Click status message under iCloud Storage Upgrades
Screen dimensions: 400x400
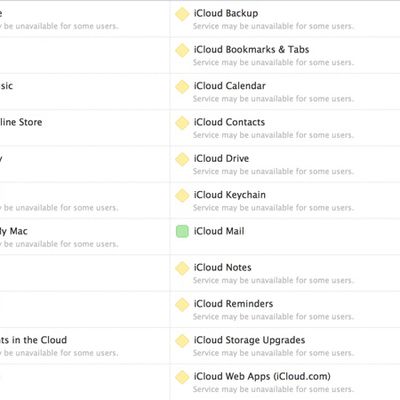[x=273, y=353]
